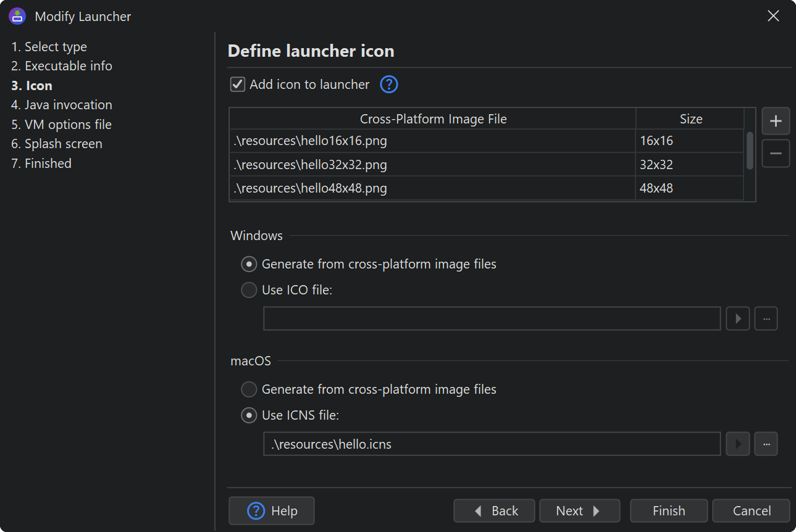The width and height of the screenshot is (796, 532).
Task: Choose Use ICNS file radio option
Action: click(x=249, y=415)
